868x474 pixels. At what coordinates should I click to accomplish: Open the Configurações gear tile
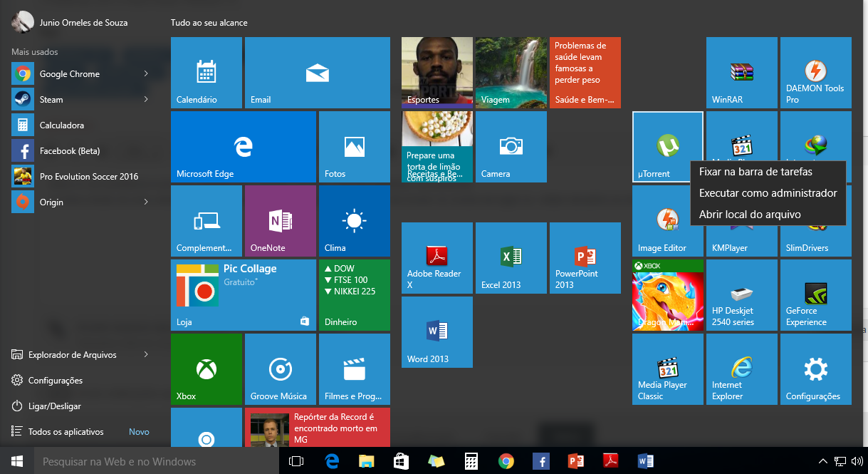click(816, 369)
